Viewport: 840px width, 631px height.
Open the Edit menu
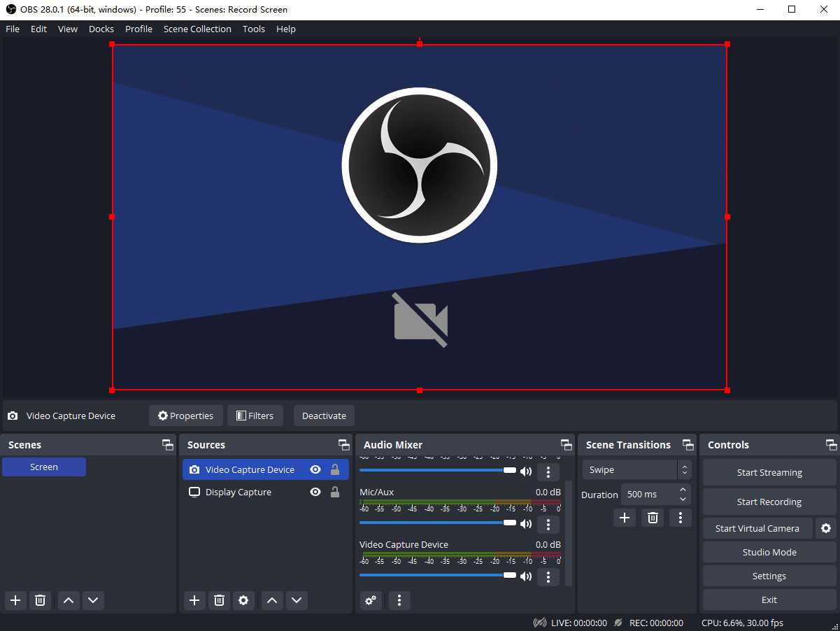pos(38,29)
